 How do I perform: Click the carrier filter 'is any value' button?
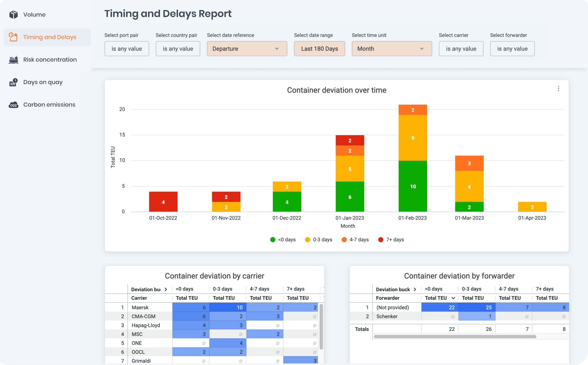(x=461, y=48)
